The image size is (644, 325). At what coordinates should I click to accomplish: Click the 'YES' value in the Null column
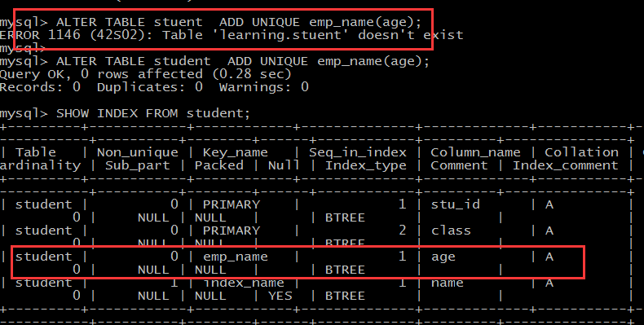click(280, 296)
